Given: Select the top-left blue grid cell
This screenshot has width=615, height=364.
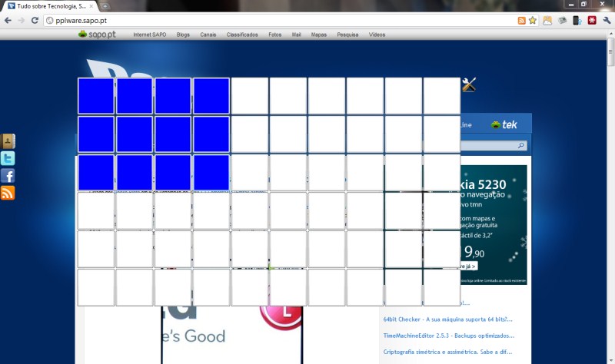Looking at the screenshot, I should [95, 96].
